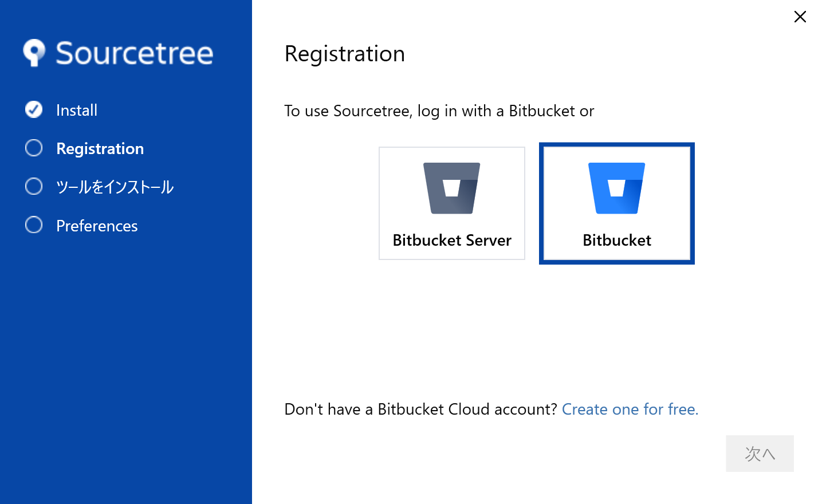Open the 'Create one for free' link

click(630, 409)
